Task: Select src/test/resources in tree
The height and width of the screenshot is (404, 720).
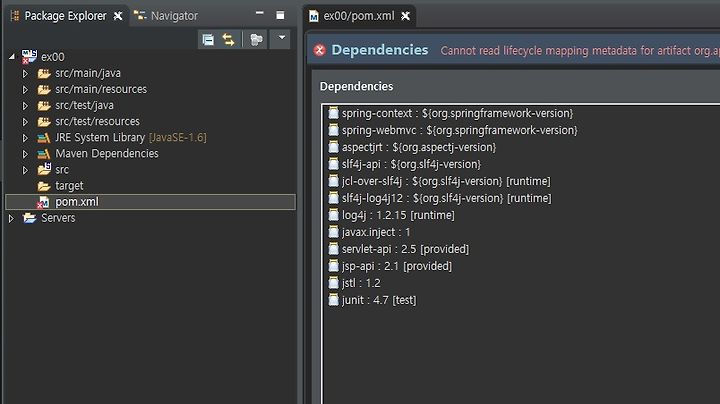Action: point(97,121)
